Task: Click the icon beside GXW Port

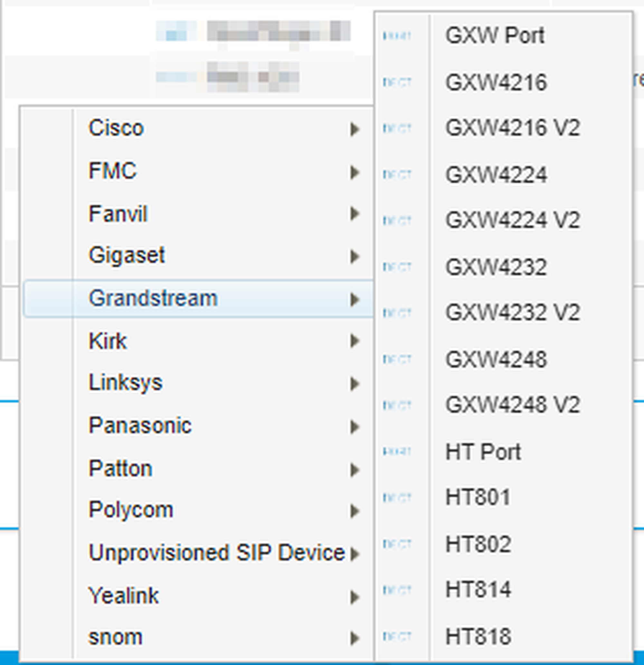Action: [x=397, y=36]
